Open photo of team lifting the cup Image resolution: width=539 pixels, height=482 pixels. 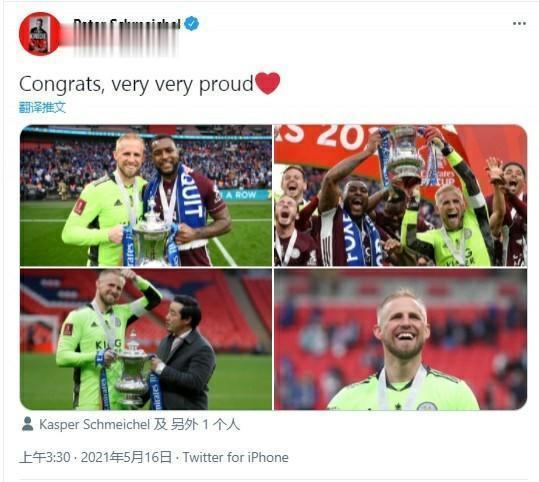[x=400, y=195]
